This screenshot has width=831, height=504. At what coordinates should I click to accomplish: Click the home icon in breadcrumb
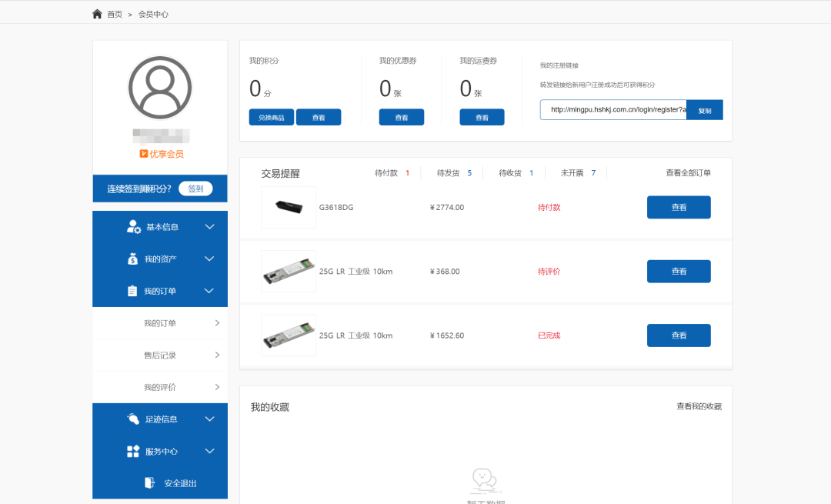point(97,14)
